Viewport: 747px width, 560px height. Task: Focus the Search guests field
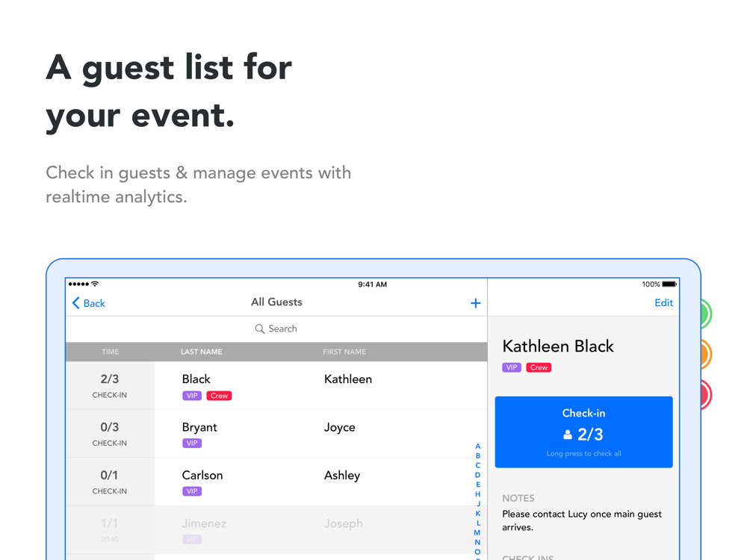276,329
